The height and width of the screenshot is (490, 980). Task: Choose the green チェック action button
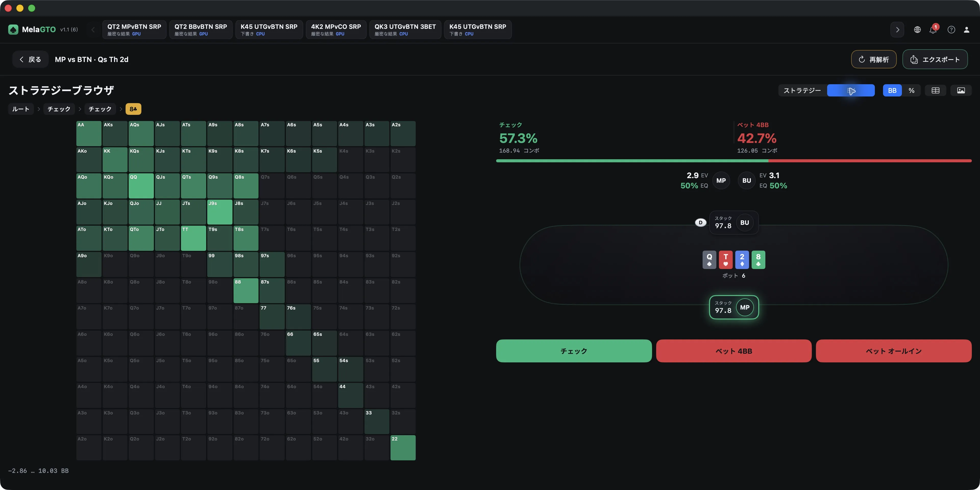click(x=574, y=351)
